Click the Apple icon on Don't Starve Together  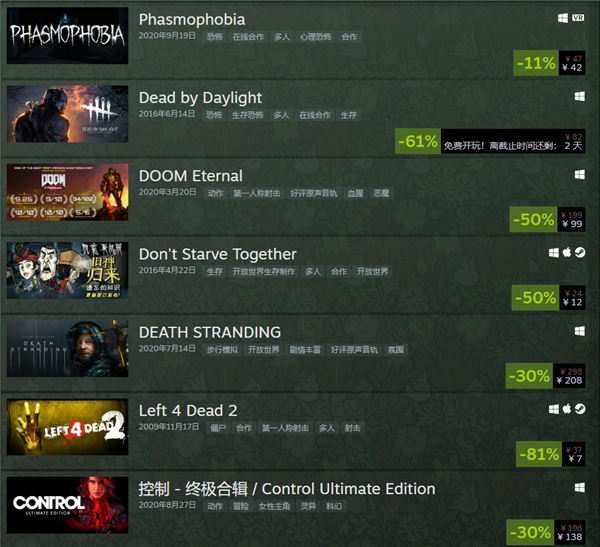[x=567, y=253]
